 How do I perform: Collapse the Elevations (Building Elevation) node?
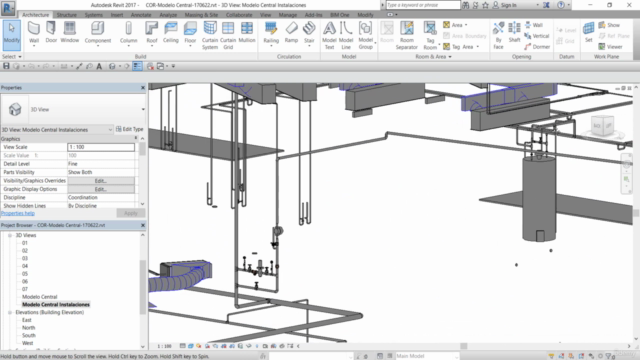click(10, 312)
